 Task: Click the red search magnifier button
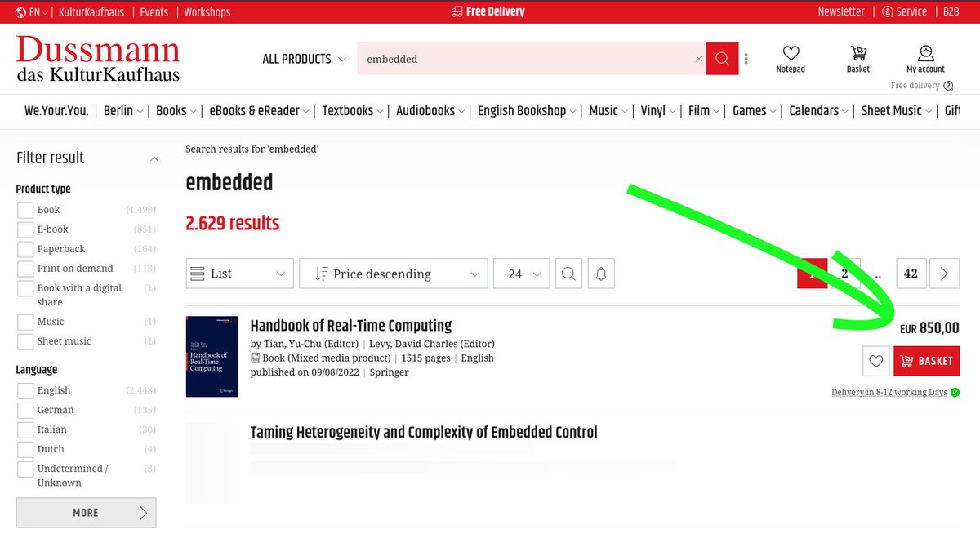pyautogui.click(x=722, y=59)
